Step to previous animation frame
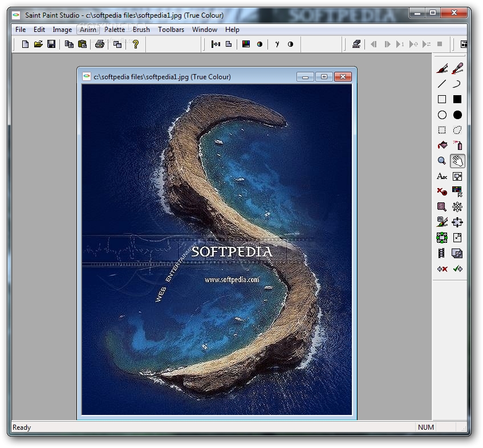The image size is (483, 448). click(374, 44)
